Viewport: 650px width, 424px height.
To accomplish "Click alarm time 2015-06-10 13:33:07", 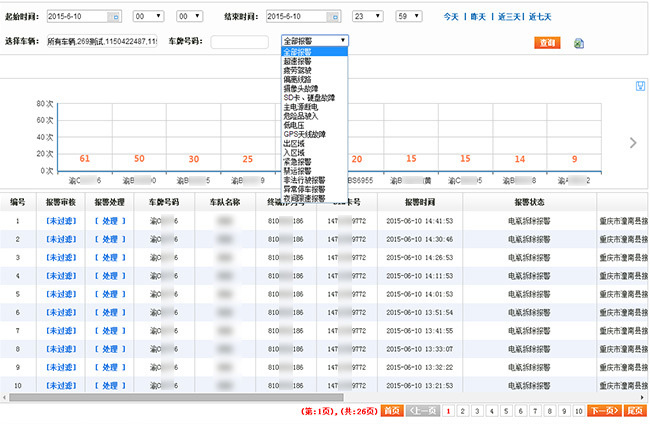I will point(420,349).
